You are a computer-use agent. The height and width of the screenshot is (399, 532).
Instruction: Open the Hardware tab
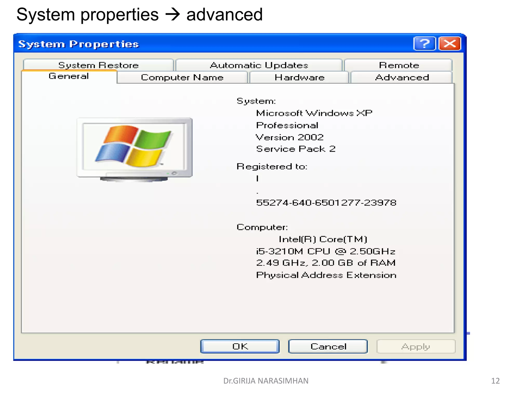(x=299, y=77)
